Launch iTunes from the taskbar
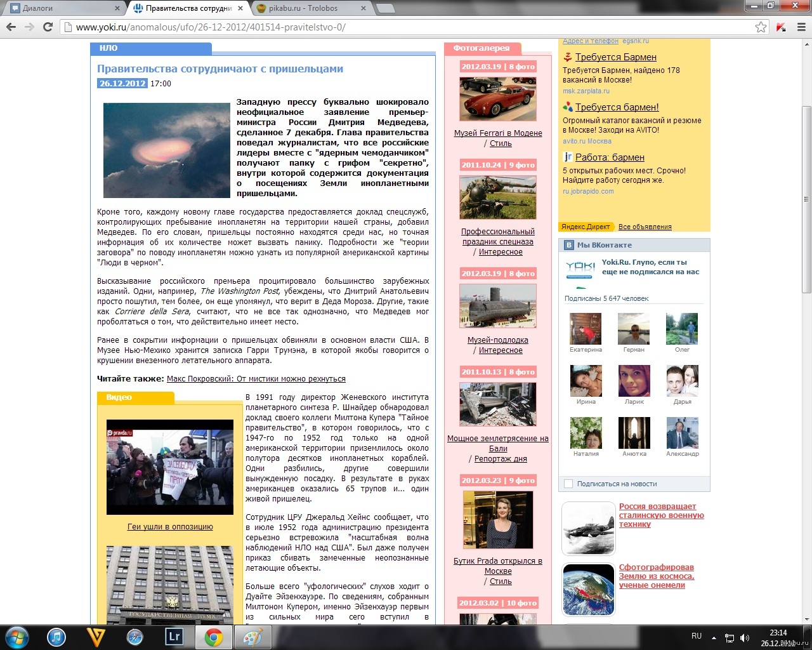812x650 pixels. [x=56, y=637]
